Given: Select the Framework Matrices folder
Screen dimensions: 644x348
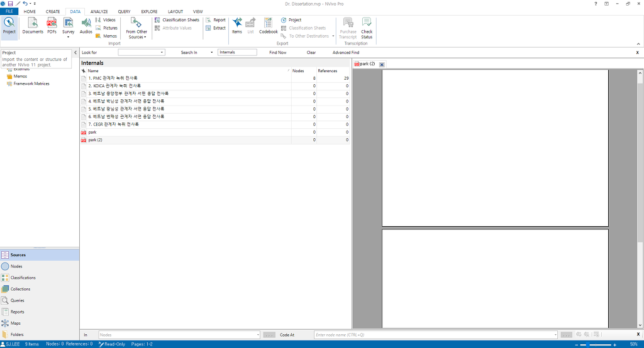Looking at the screenshot, I should 31,84.
